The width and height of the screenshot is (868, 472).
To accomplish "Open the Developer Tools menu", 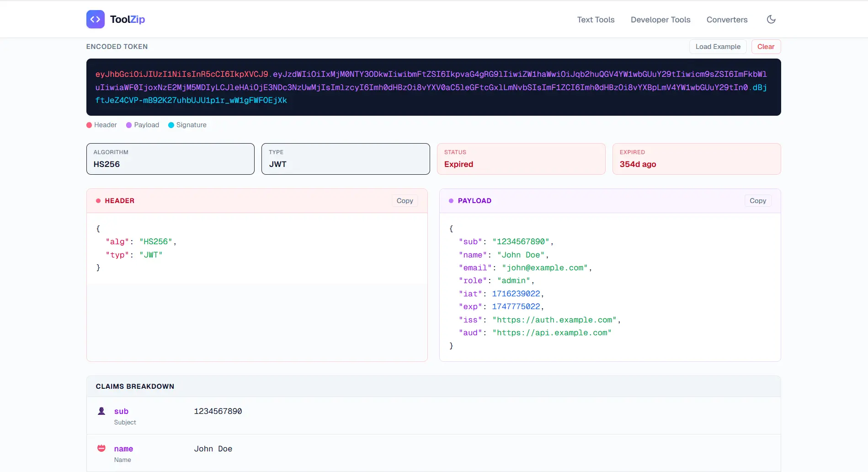I will pyautogui.click(x=660, y=20).
